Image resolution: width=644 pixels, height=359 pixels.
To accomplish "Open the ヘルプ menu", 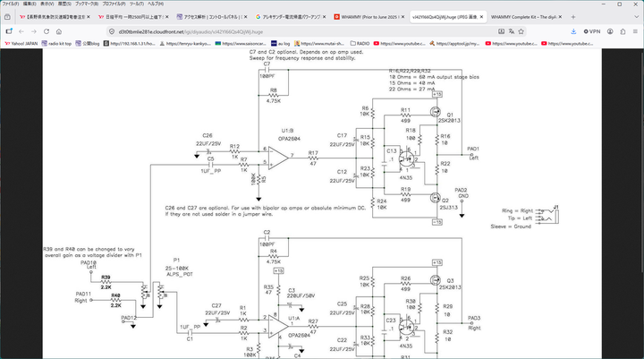I will coord(156,4).
